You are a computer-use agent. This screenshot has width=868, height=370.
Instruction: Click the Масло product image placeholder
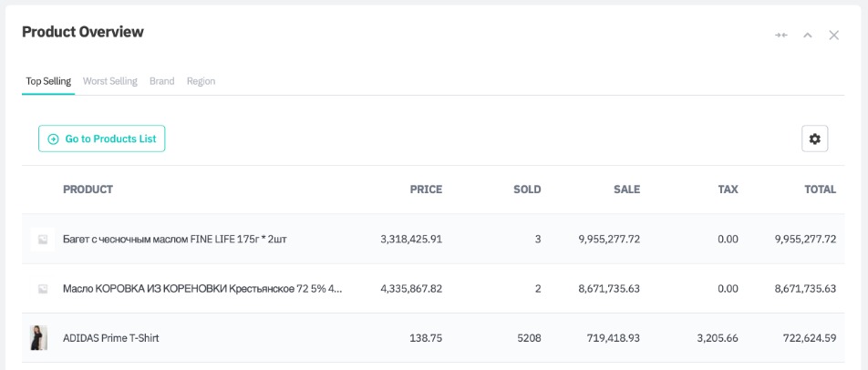42,289
